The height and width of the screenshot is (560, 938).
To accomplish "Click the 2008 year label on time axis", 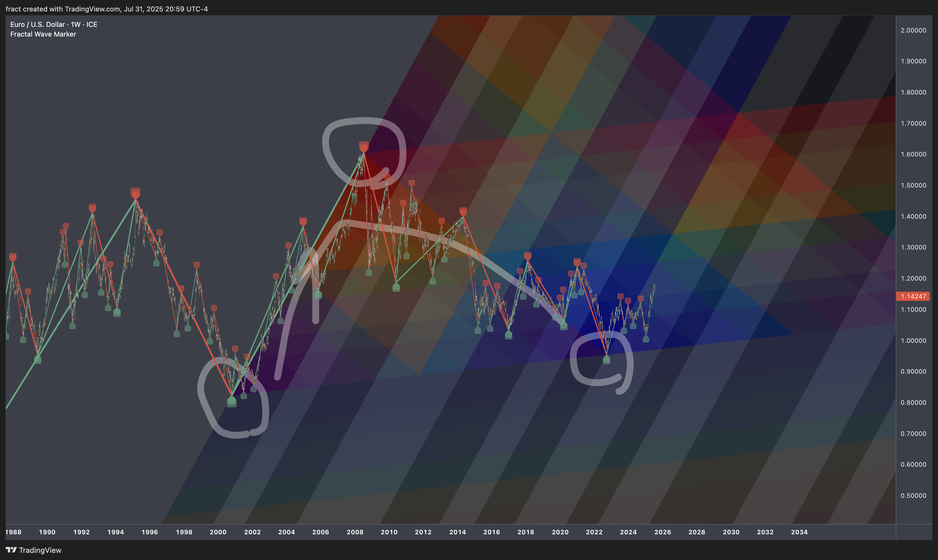I will pos(355,532).
